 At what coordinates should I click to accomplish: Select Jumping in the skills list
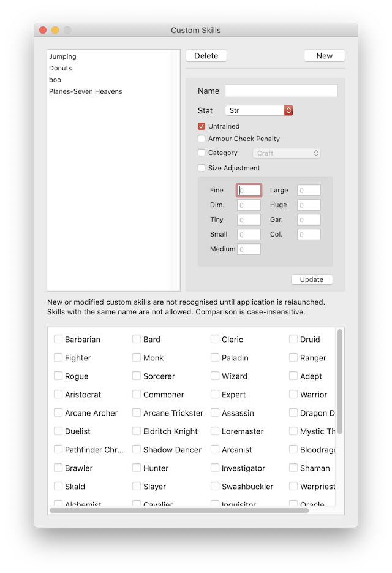point(109,56)
